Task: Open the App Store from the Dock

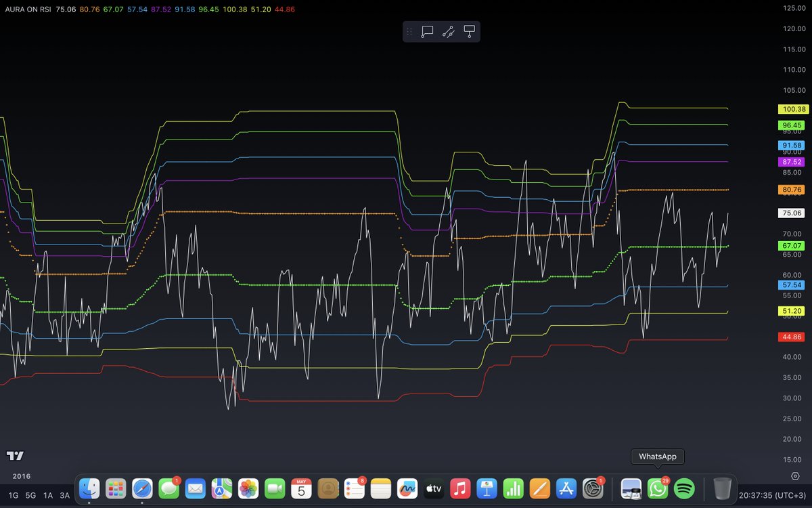Action: pyautogui.click(x=566, y=488)
